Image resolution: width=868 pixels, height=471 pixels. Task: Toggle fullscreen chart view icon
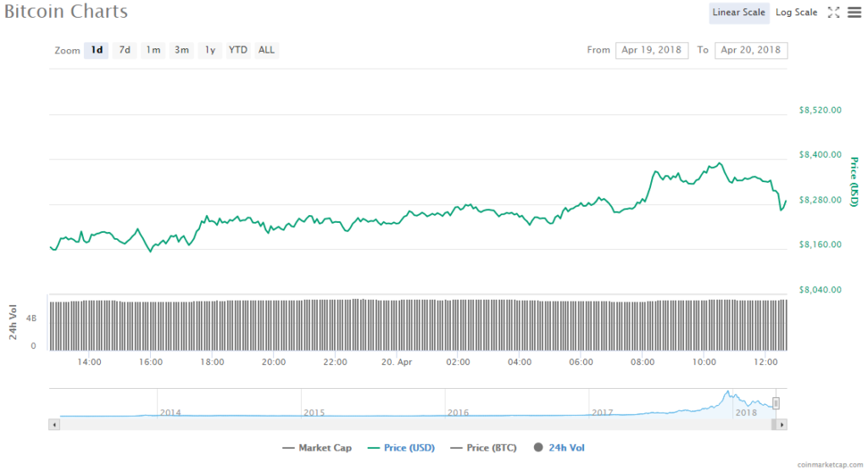point(833,12)
